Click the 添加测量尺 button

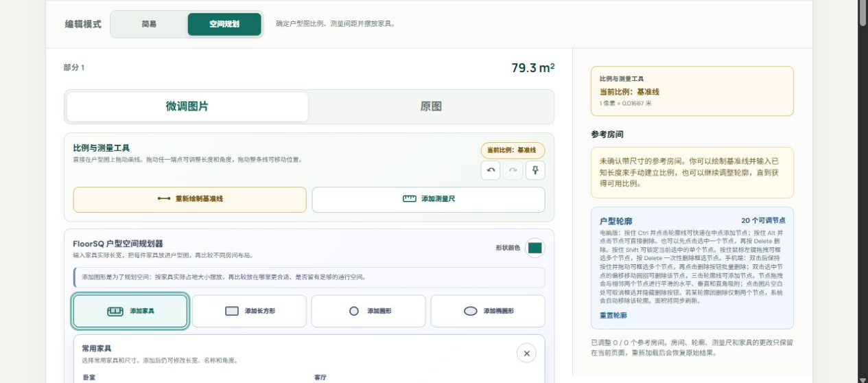point(429,199)
